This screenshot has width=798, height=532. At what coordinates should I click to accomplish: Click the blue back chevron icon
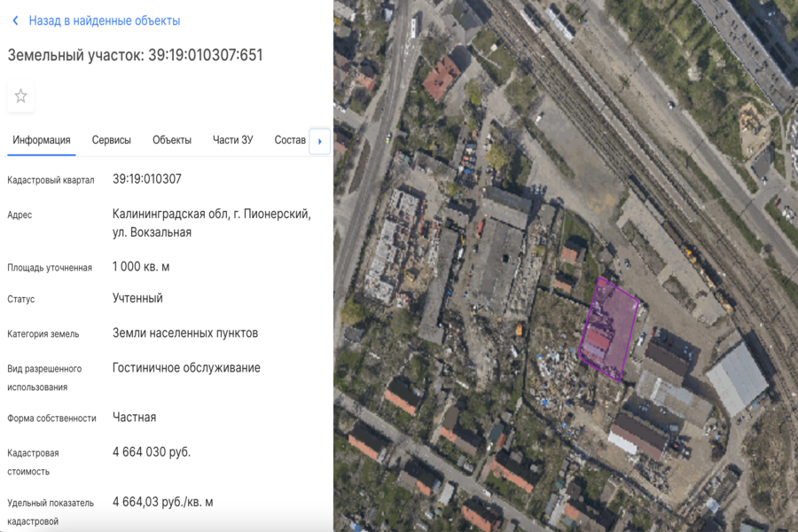(x=14, y=20)
